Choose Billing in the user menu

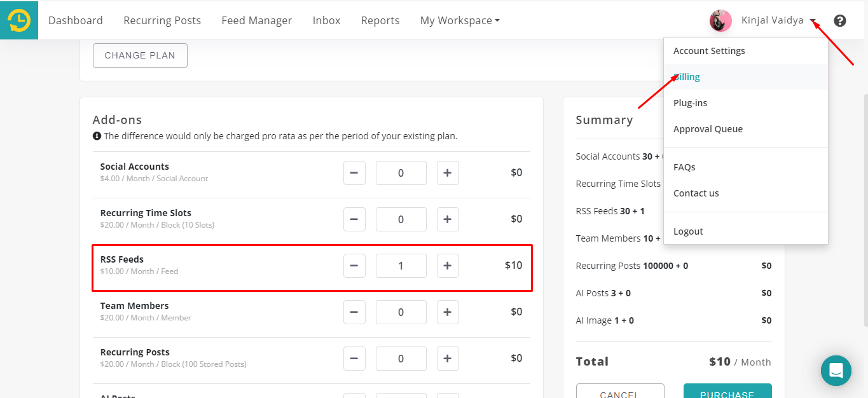[x=746, y=77]
